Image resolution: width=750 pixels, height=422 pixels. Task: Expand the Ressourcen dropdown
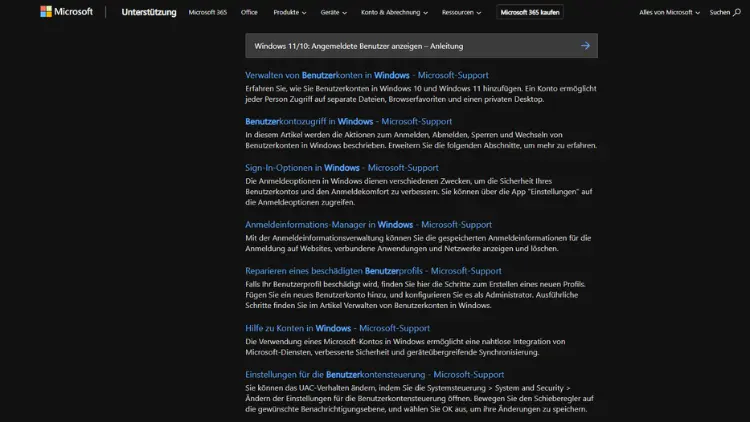[x=461, y=12]
